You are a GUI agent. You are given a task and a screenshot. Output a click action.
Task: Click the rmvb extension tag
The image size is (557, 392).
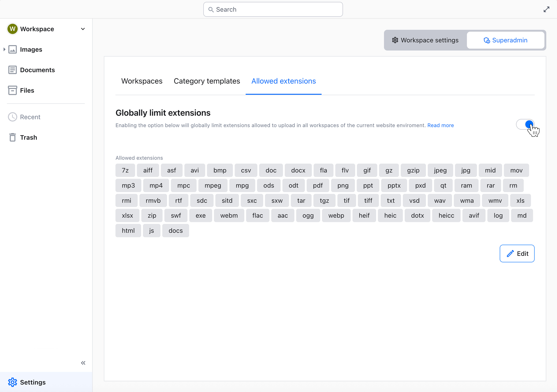coord(153,200)
